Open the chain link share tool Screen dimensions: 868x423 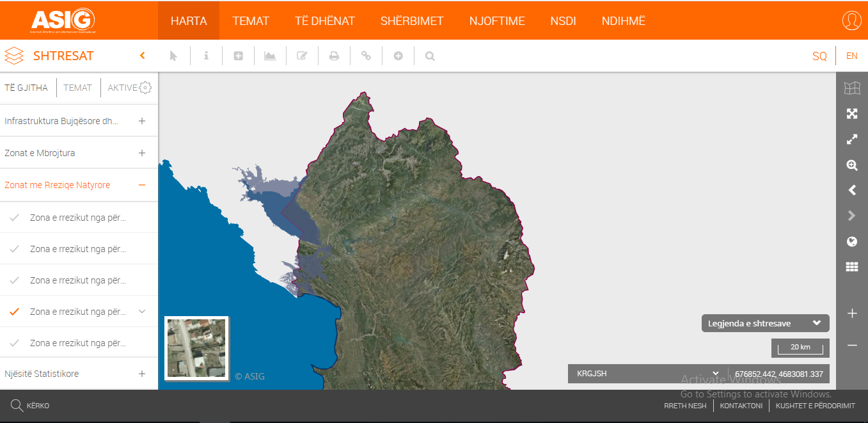(x=366, y=56)
